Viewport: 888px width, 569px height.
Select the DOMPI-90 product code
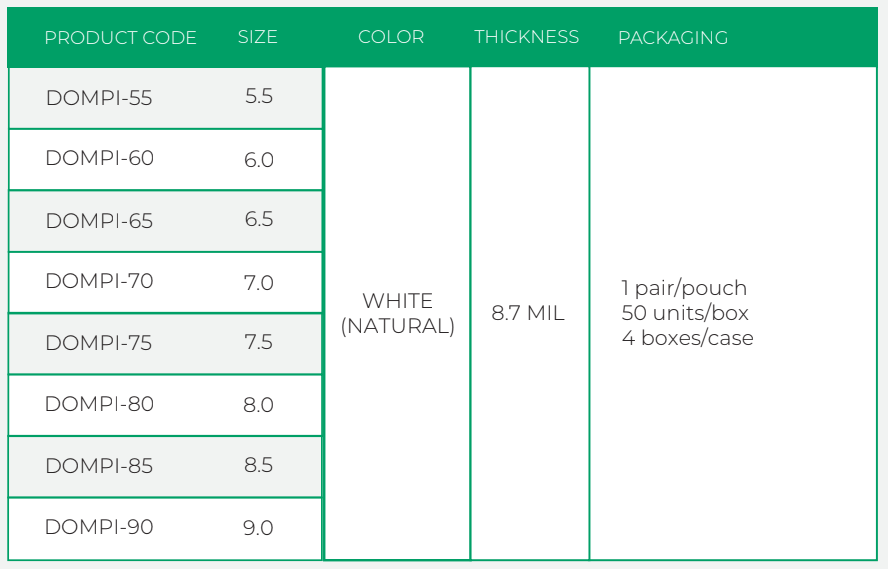coord(99,527)
